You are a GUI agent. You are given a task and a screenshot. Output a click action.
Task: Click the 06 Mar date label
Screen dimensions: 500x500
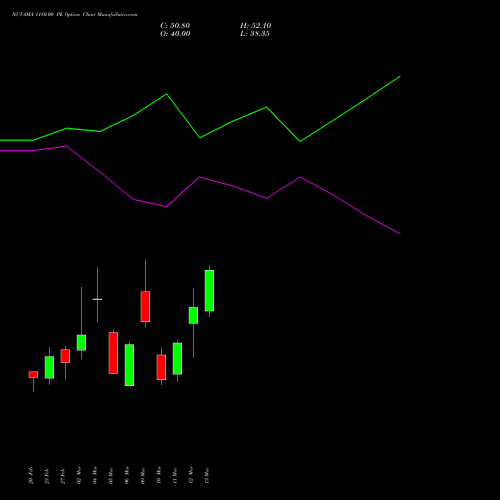coord(127,475)
